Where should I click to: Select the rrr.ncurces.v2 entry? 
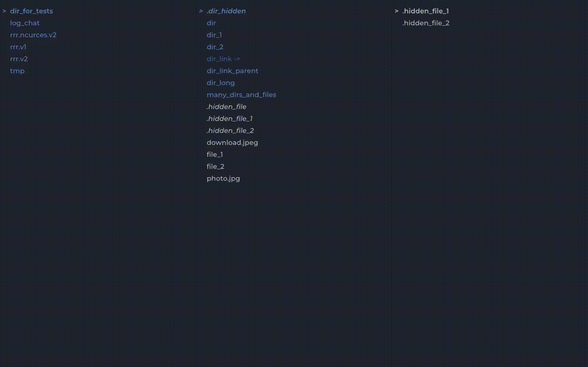coord(33,35)
